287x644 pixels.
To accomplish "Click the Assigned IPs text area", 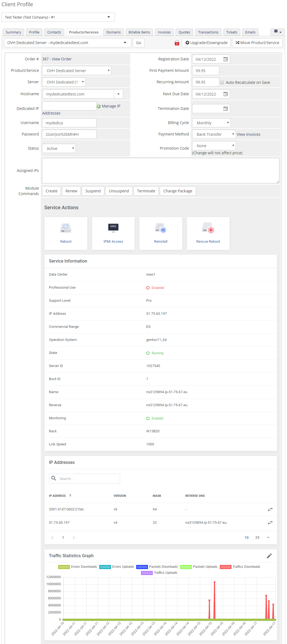I will (161, 171).
